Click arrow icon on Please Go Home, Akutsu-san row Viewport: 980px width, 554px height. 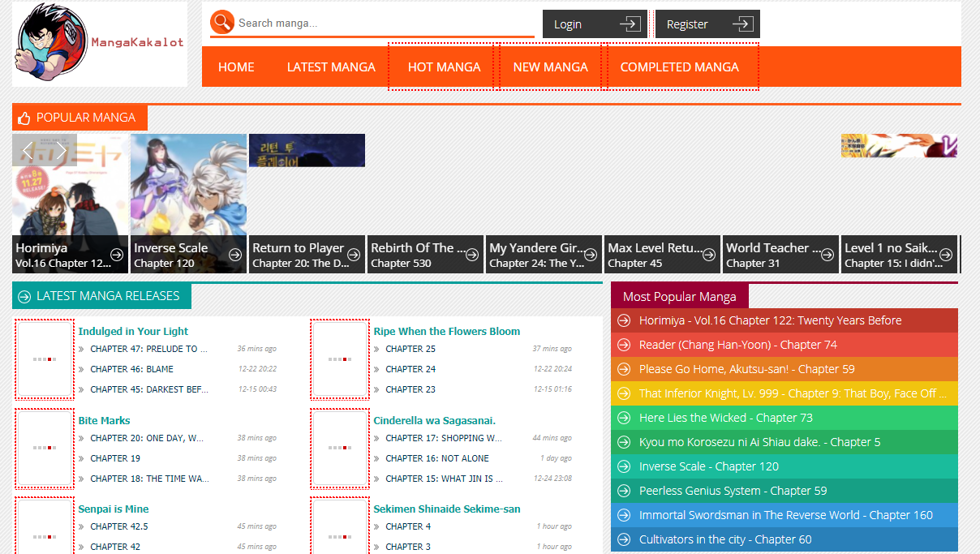[624, 369]
